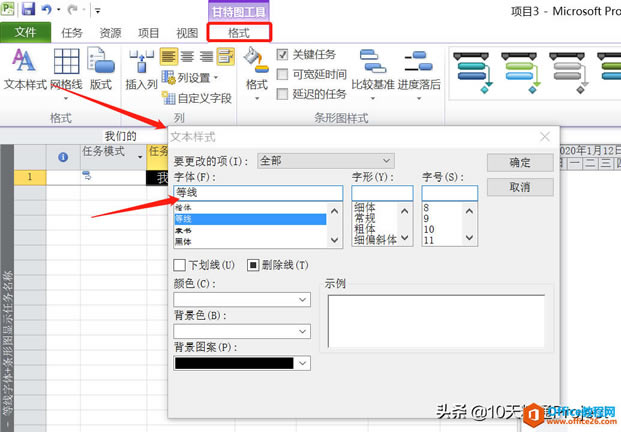Screen dimensions: 621x432
Task: Toggle the 删除线 strikethrough checkbox
Action: coord(253,265)
